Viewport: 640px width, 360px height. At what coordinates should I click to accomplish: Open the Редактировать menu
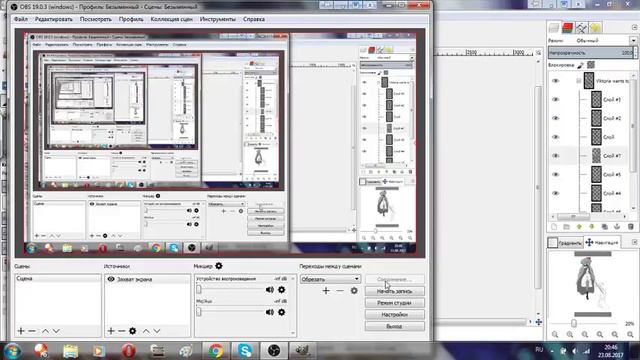pyautogui.click(x=53, y=19)
